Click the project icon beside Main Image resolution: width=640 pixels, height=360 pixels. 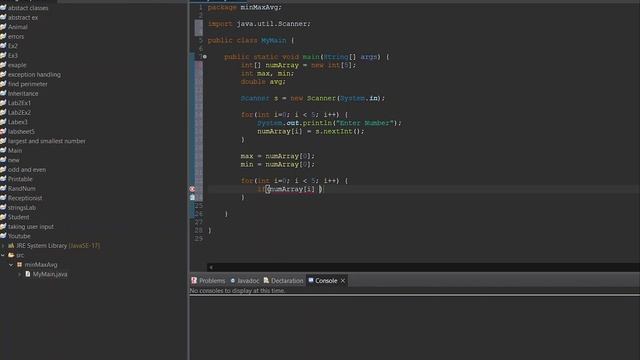pyautogui.click(x=3, y=151)
